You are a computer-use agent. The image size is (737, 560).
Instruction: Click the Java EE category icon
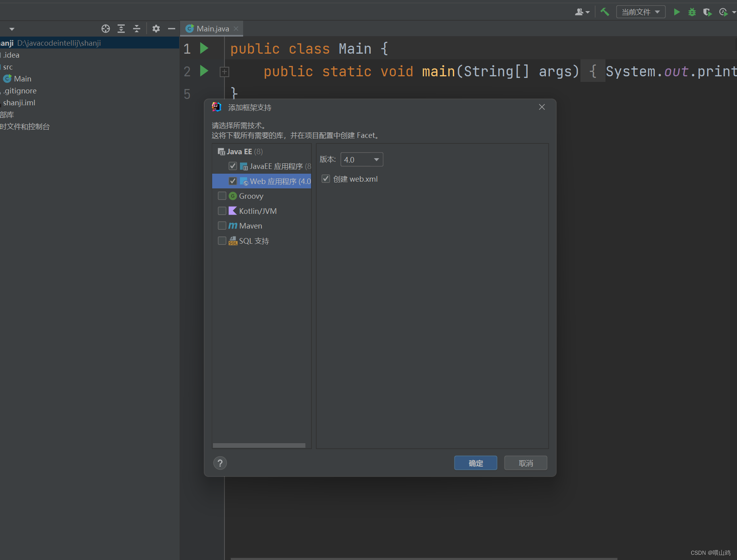tap(221, 151)
